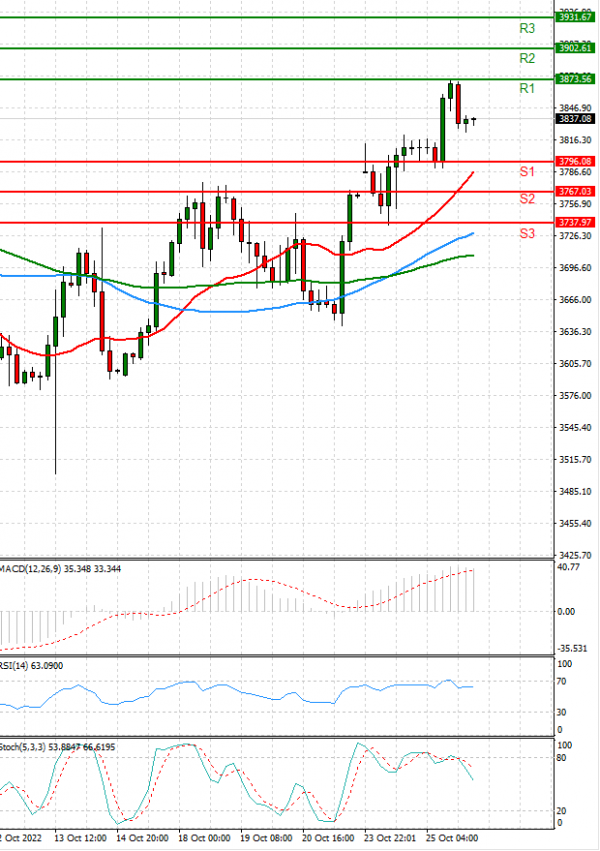Click the 13 Oct 12:00 time label
This screenshot has height=851, width=600.
[x=82, y=838]
